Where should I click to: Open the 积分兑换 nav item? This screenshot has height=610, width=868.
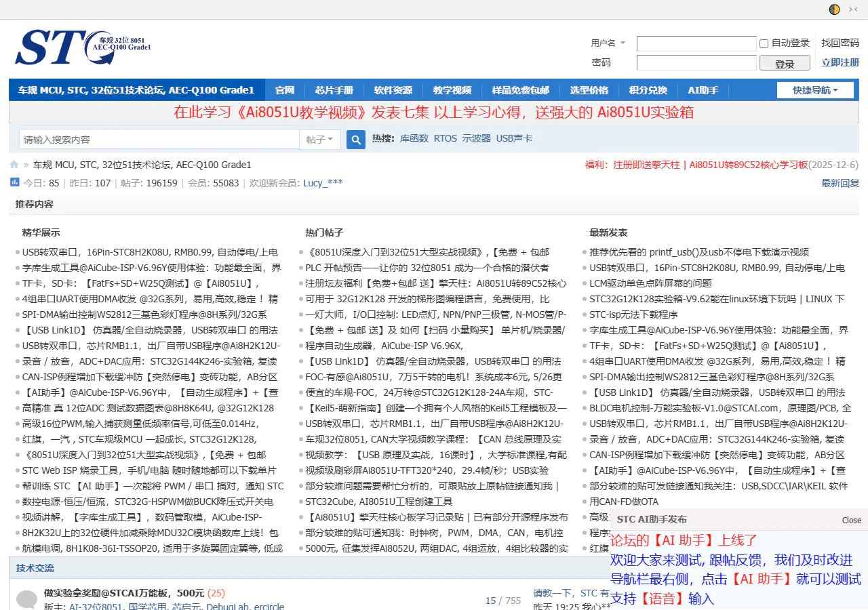pos(648,90)
